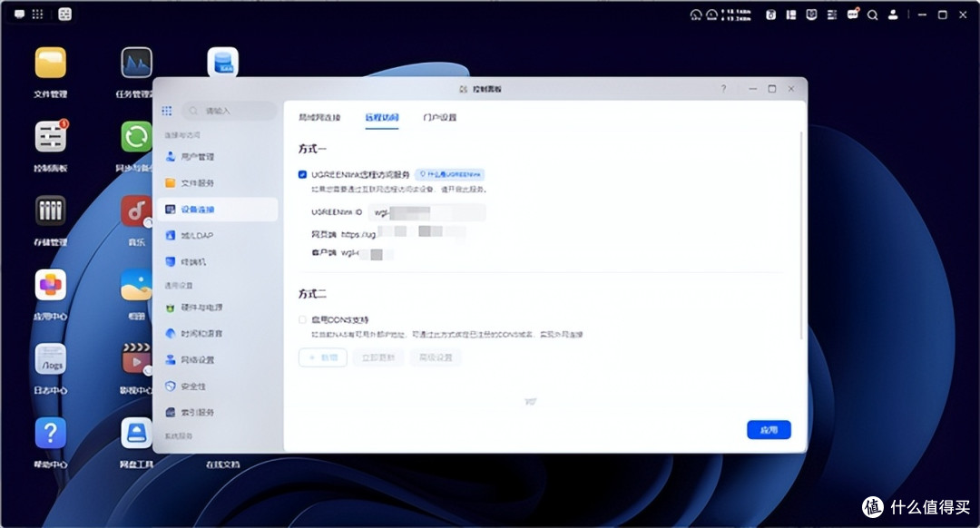The height and width of the screenshot is (528, 980).
Task: Open the 帮助中心 question-mark icon
Action: 51,433
